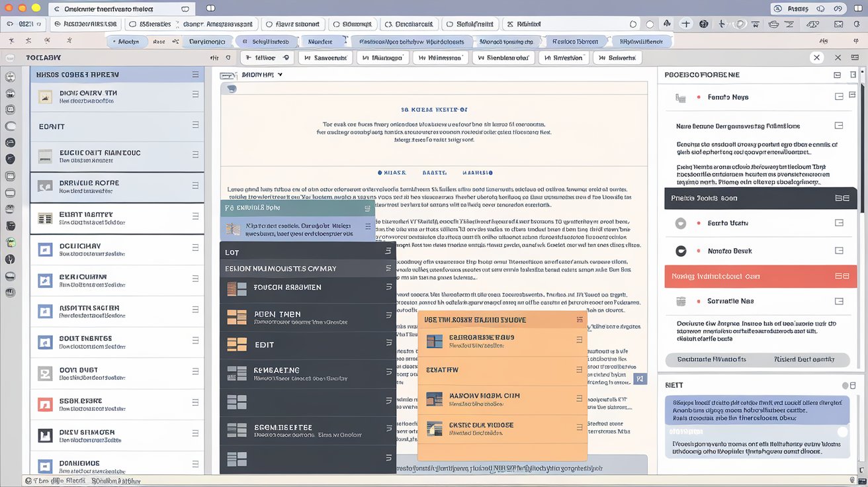Screen dimensions: 868x487
Task: Click the icon beside DRNEUIE ROTRE row
Action: pos(45,186)
